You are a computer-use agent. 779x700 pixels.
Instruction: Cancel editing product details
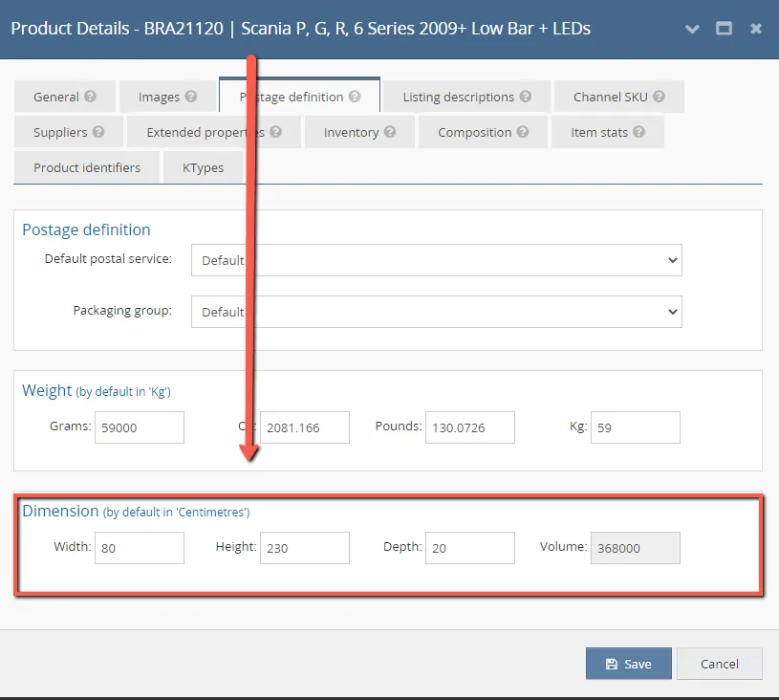tap(720, 664)
